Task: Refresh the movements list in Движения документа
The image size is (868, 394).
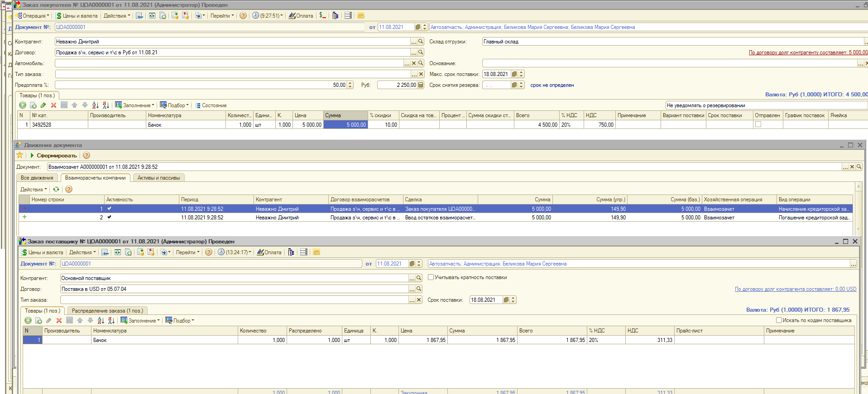Action: point(56,190)
